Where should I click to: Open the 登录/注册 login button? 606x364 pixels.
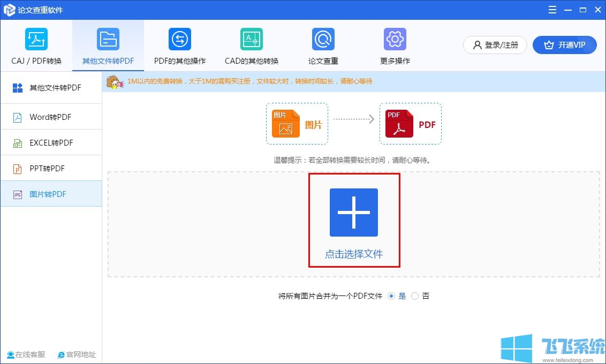(x=494, y=45)
